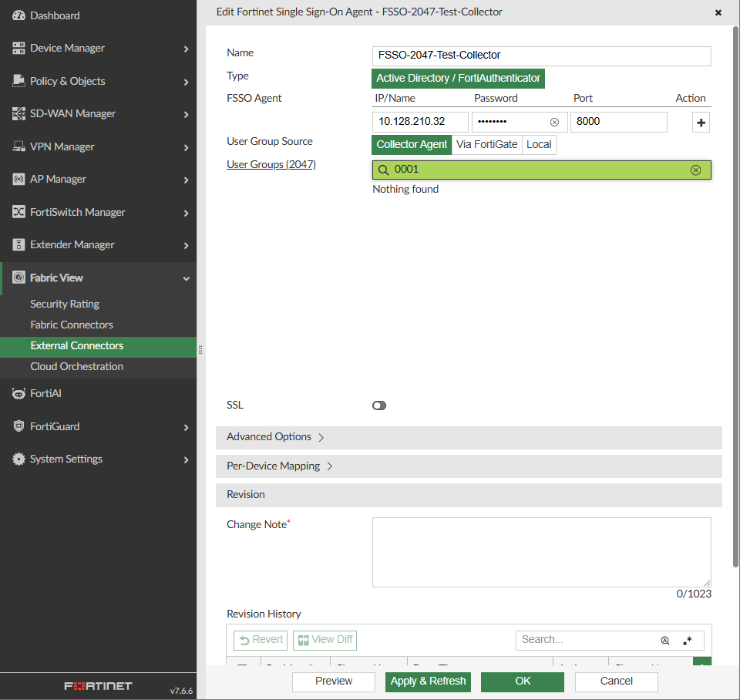The height and width of the screenshot is (700, 740).
Task: Click the Preview button
Action: [334, 681]
